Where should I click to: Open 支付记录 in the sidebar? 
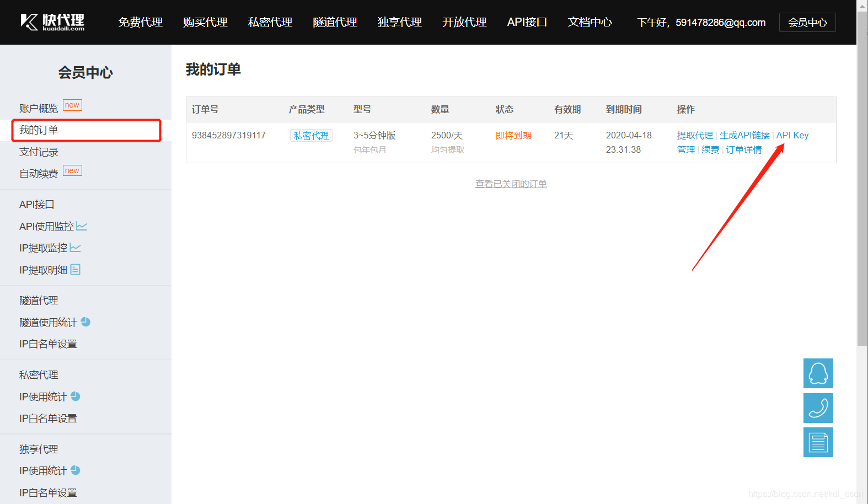pos(39,152)
